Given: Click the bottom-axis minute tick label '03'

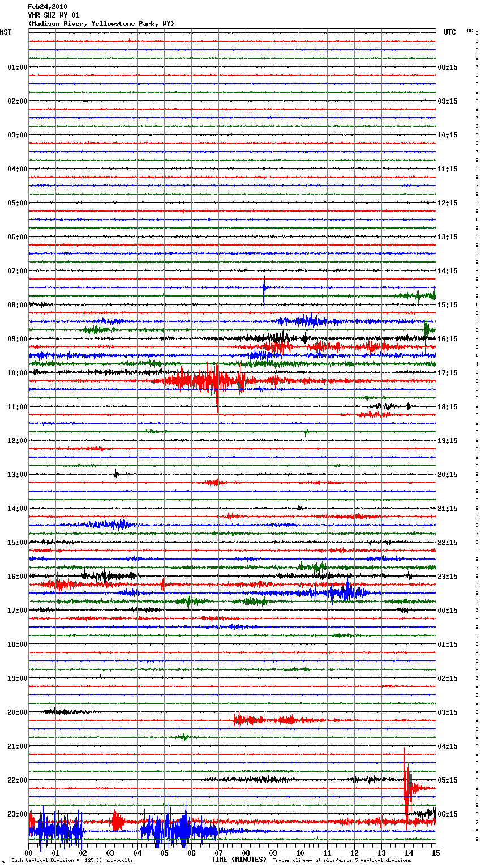Looking at the screenshot, I should click(x=110, y=853).
